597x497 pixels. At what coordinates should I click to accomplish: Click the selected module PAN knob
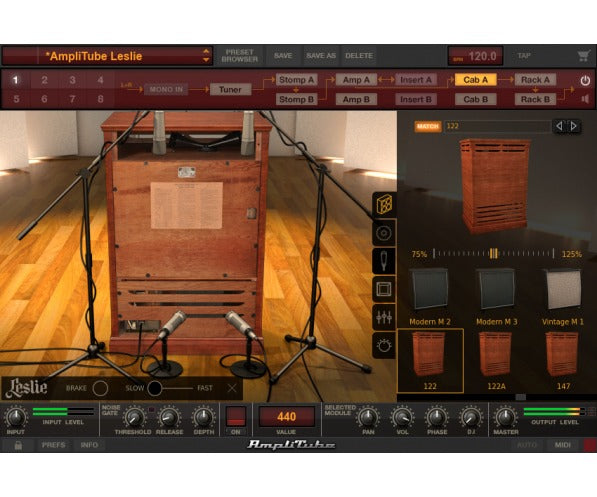(x=368, y=417)
